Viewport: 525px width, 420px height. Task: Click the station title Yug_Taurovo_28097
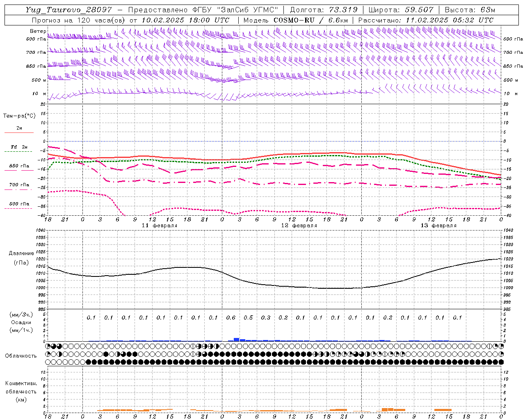68,10
